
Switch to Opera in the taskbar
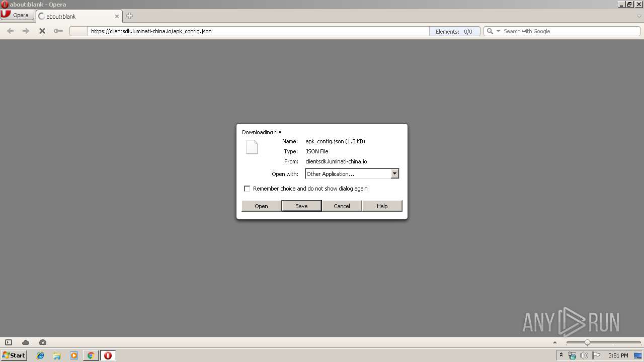pos(108,355)
